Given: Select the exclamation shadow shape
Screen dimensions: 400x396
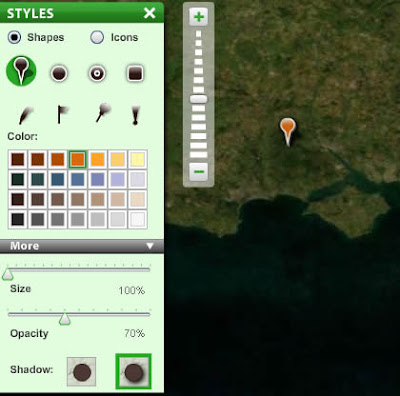Looking at the screenshot, I should click(x=135, y=115).
